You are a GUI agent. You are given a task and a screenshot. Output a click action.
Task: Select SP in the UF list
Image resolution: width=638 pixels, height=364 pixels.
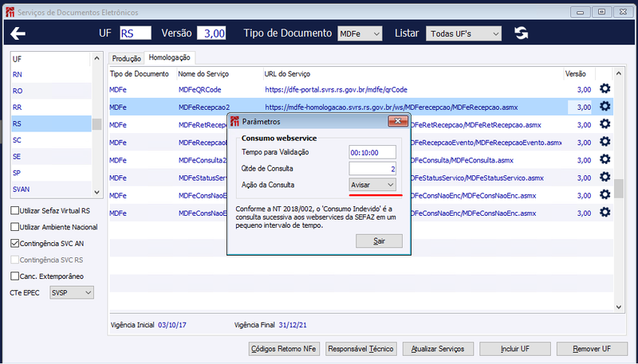[51, 173]
